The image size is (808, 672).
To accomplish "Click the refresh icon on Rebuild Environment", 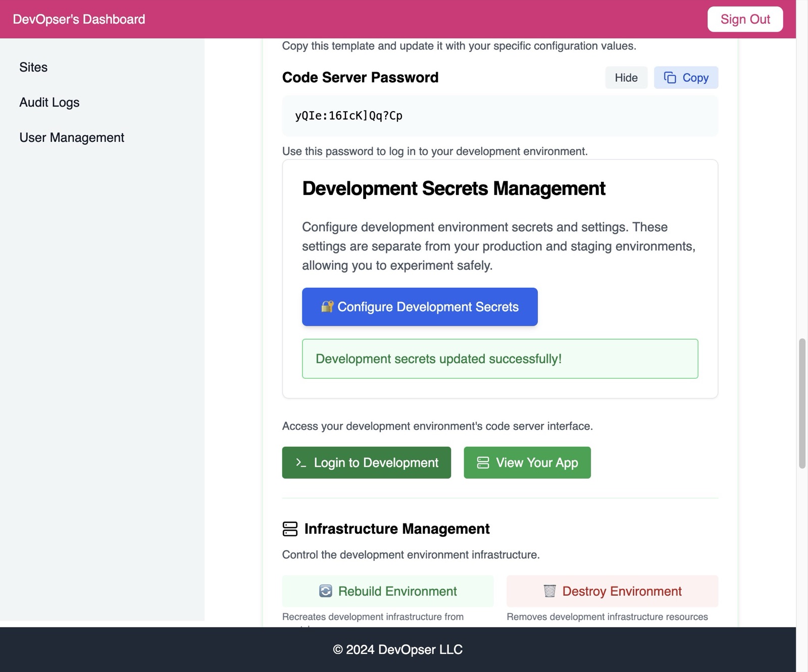I will (x=326, y=591).
